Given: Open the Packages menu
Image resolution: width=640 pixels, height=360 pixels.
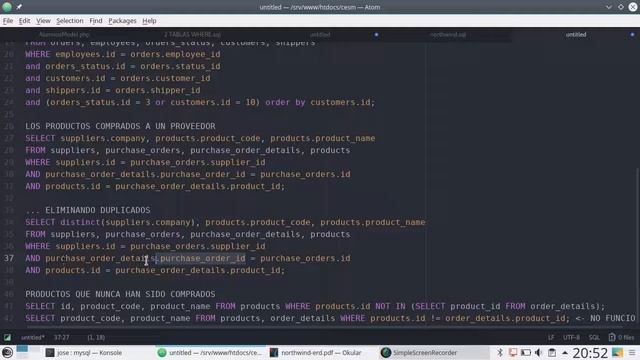Looking at the screenshot, I should 122,21.
